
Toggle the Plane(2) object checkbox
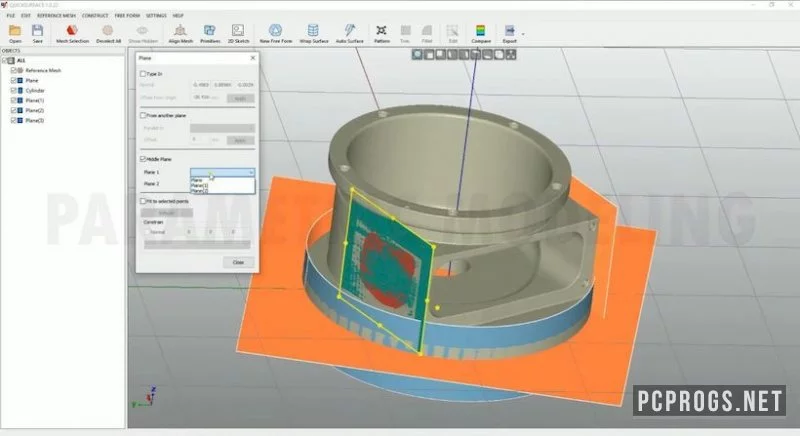[14, 110]
